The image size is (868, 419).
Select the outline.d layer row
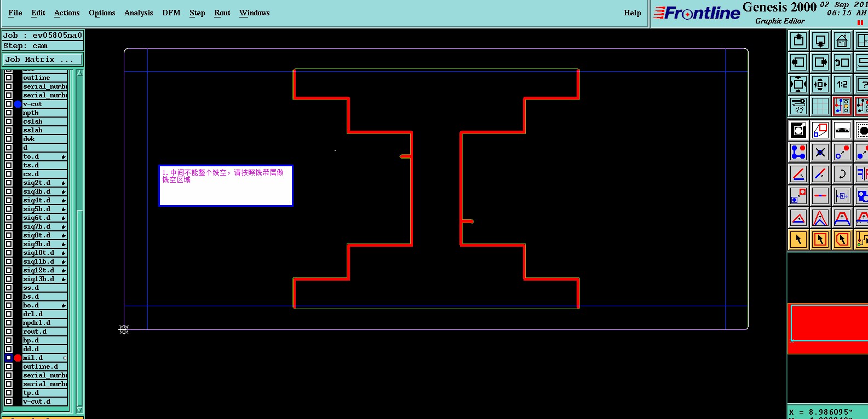point(45,366)
